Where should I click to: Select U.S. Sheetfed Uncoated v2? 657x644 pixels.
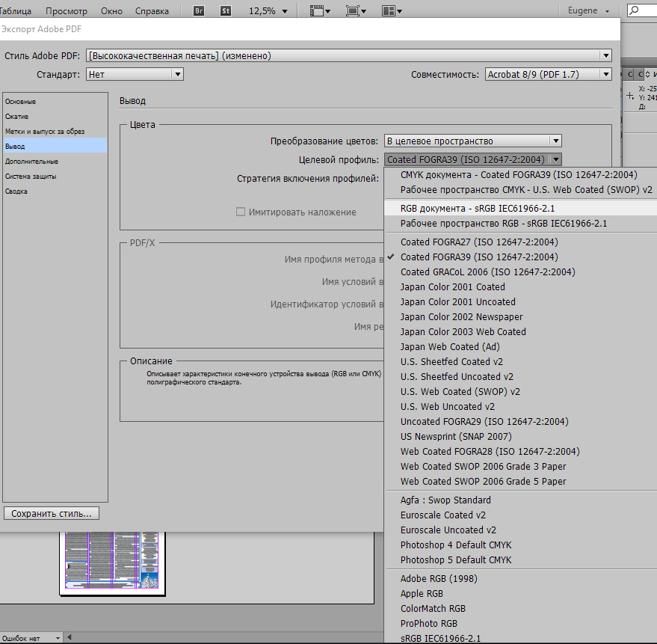tap(520, 376)
